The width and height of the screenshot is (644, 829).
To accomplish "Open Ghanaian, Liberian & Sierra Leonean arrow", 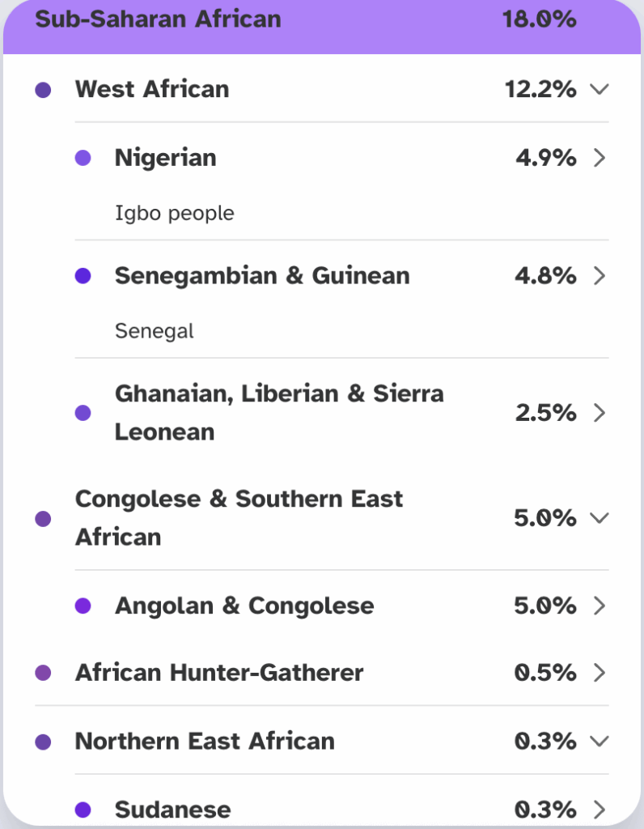I will point(599,413).
